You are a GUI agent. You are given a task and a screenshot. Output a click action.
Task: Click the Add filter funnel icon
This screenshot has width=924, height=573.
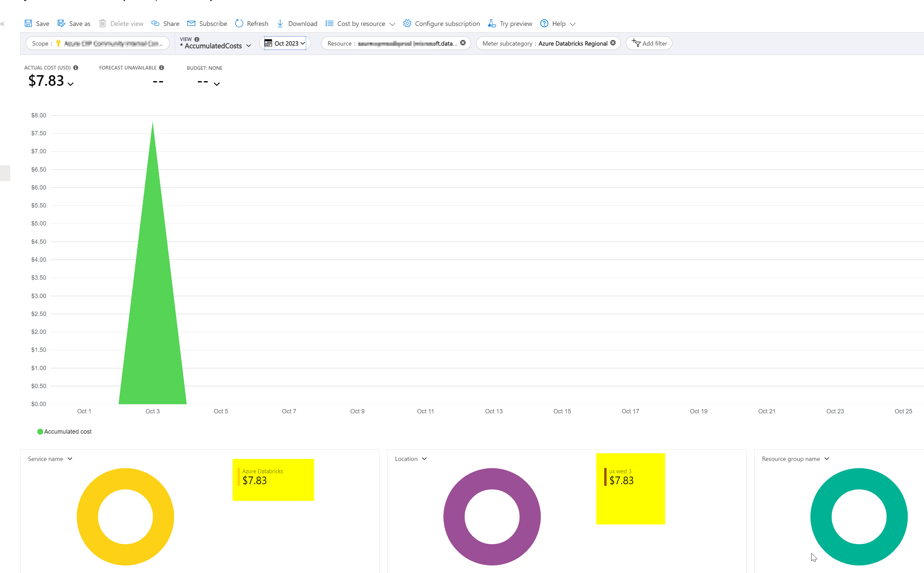tap(636, 43)
